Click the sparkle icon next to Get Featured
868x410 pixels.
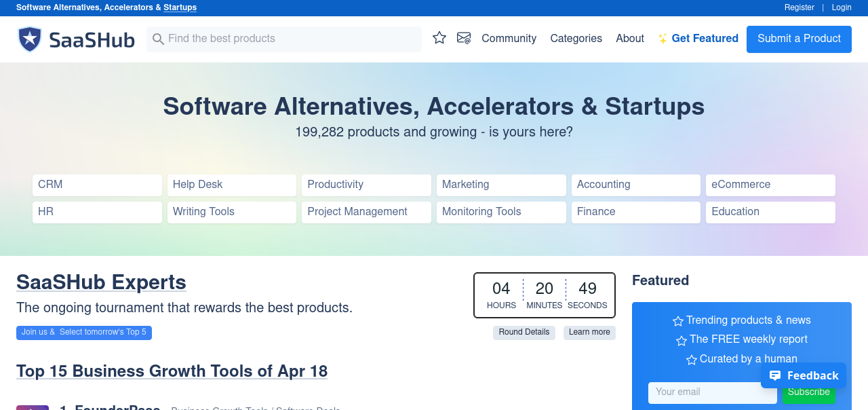(x=663, y=39)
